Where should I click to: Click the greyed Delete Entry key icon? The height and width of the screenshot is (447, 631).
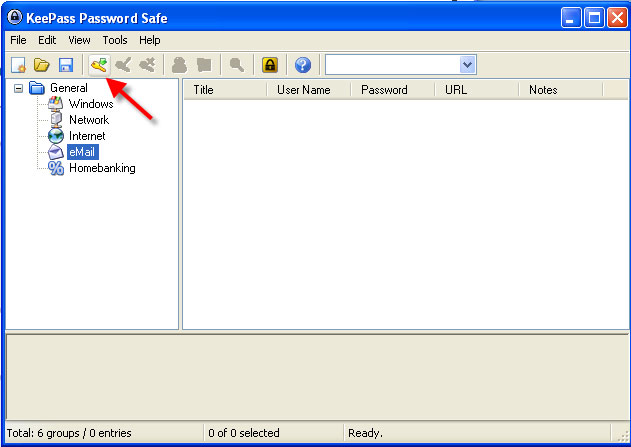pyautogui.click(x=147, y=65)
